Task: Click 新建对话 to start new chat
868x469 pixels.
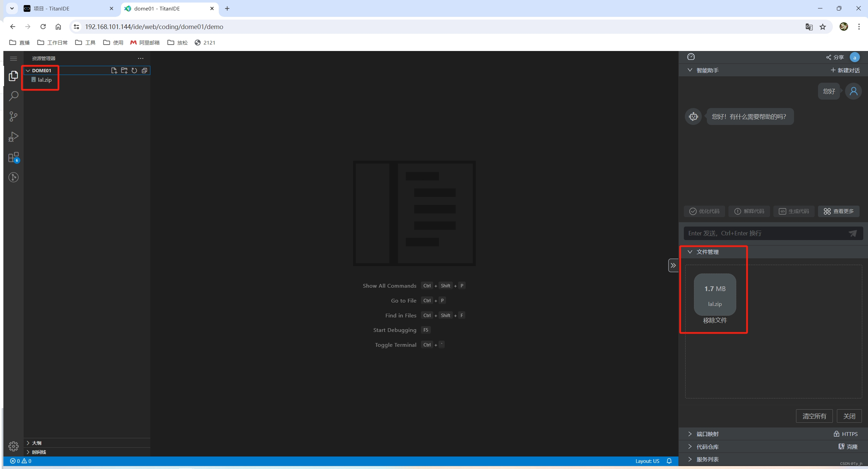Action: click(x=845, y=70)
